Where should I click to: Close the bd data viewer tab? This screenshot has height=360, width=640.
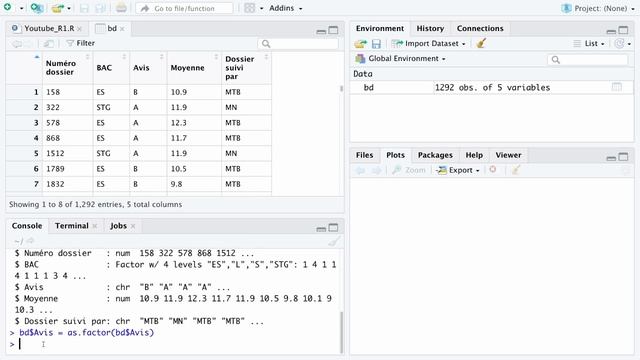point(122,29)
